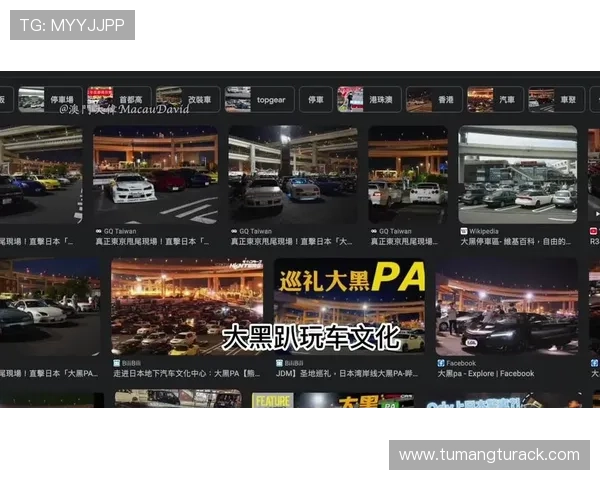Open the 大黑停車區 - 維基百科 link
This screenshot has height=480, width=600.
coord(515,242)
